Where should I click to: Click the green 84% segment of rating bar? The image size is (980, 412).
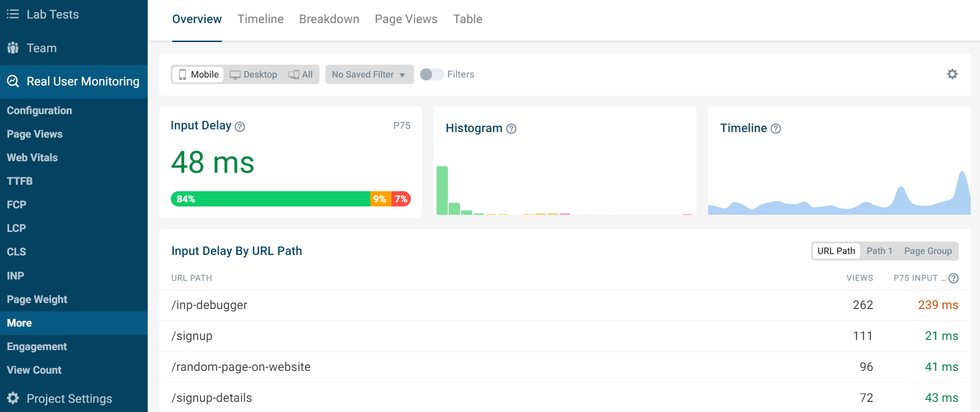click(270, 199)
